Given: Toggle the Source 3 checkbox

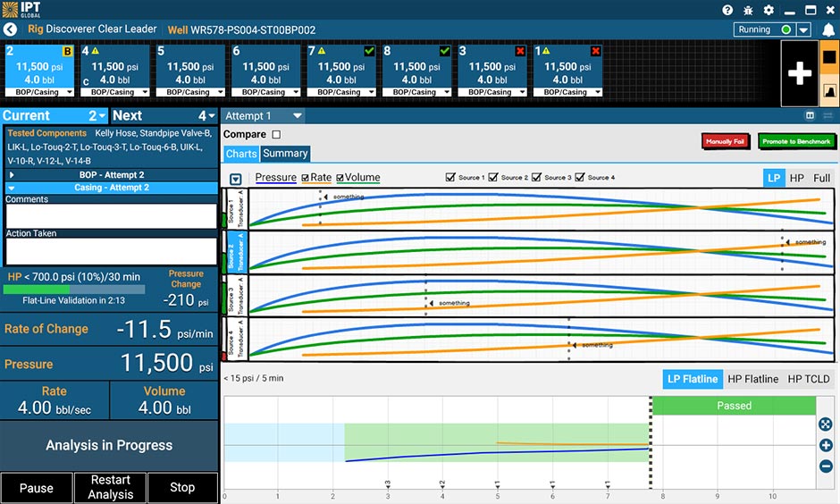Looking at the screenshot, I should point(536,178).
